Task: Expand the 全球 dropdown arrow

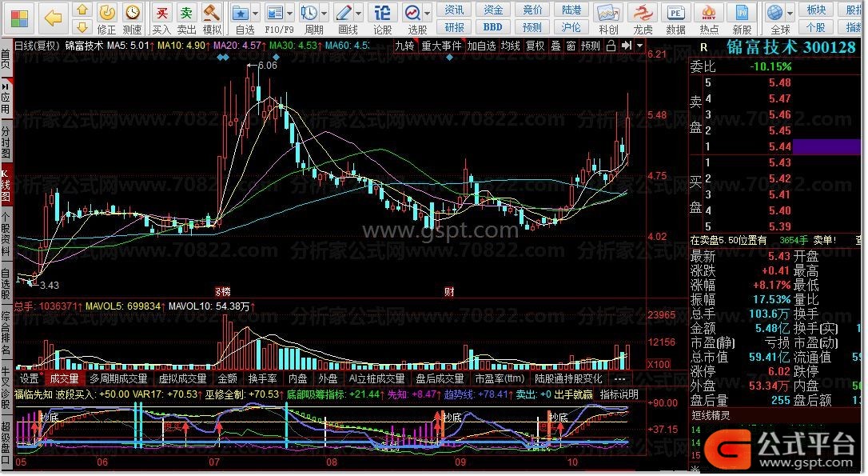Action: 790,13
